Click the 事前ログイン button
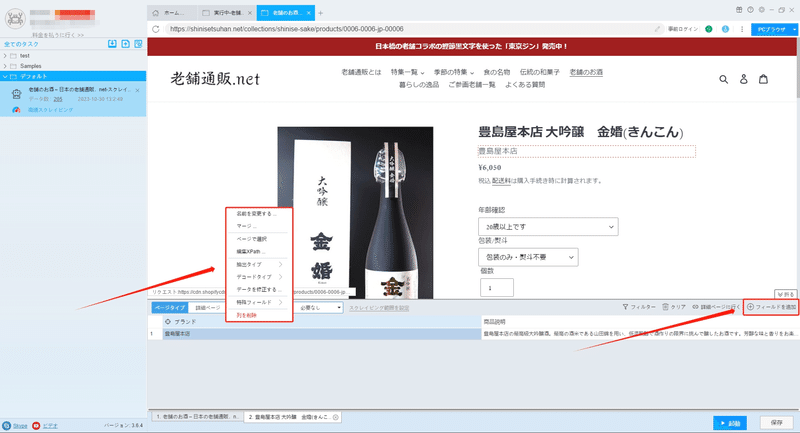The height and width of the screenshot is (433, 800). [x=683, y=29]
